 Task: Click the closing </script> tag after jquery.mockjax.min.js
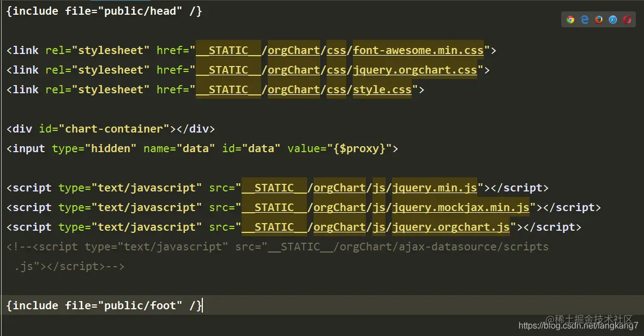pos(571,208)
